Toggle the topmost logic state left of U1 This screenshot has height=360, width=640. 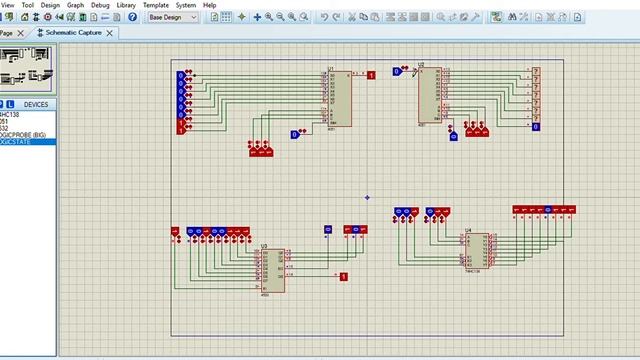click(181, 75)
